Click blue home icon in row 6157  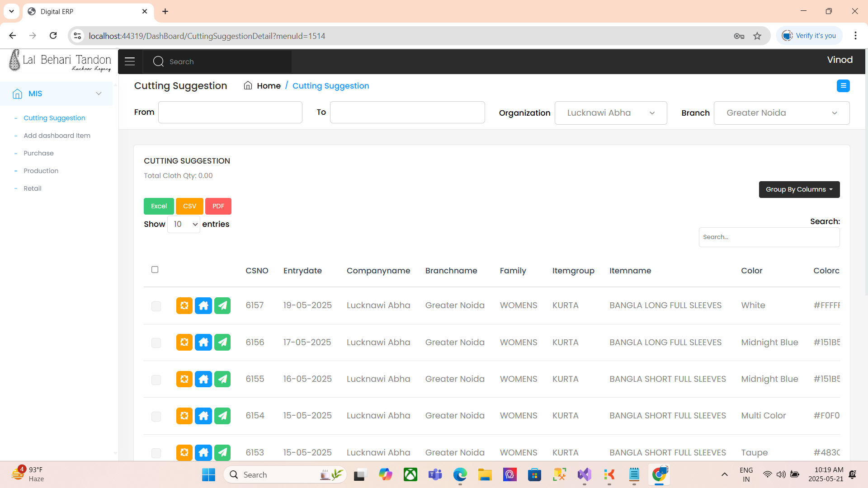[203, 306]
